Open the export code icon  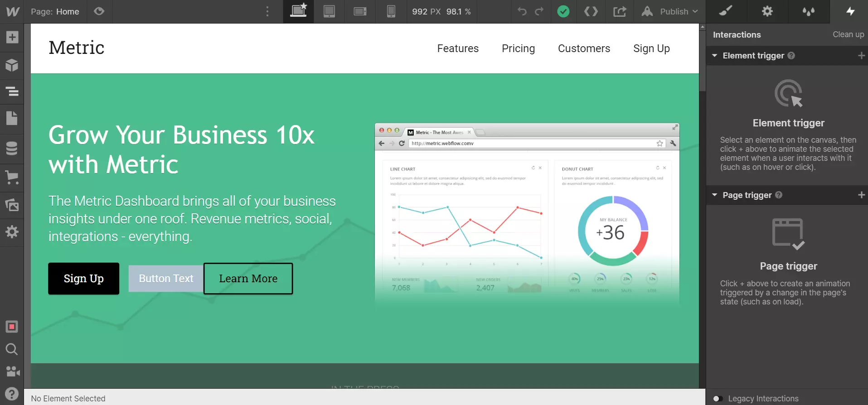point(591,11)
